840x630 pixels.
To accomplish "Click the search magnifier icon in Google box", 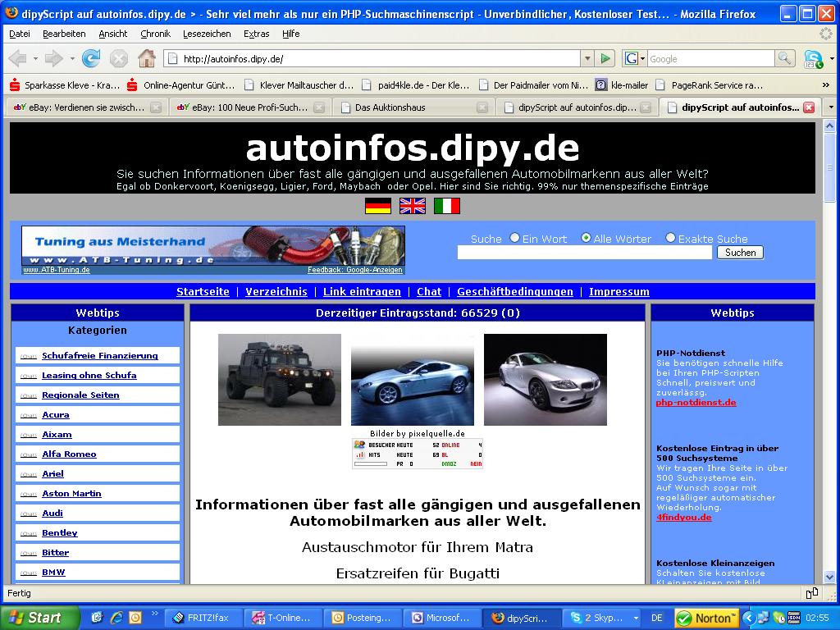I will pyautogui.click(x=785, y=58).
